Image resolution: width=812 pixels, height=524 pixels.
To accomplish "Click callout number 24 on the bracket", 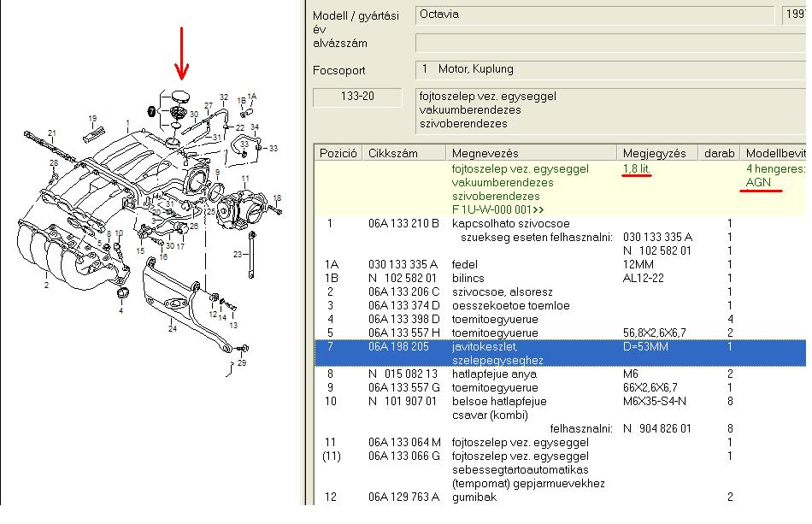I will [173, 328].
